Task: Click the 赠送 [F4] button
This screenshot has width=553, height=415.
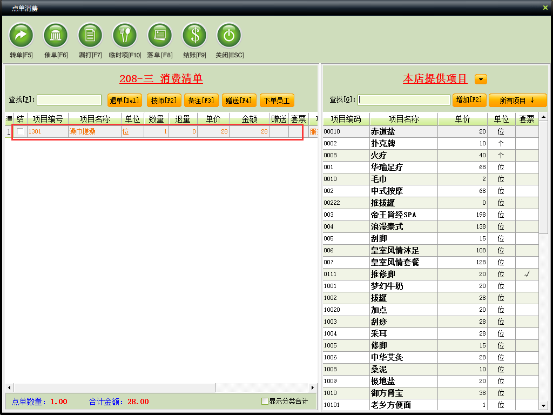Action: 239,100
